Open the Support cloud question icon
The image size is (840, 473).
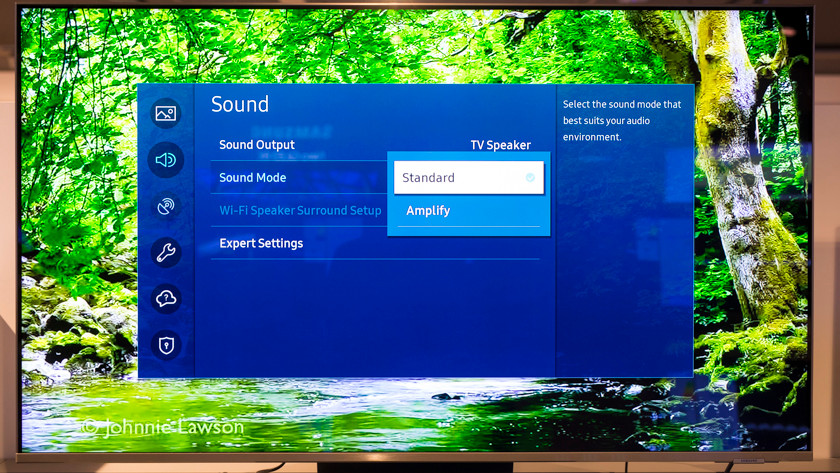(166, 298)
